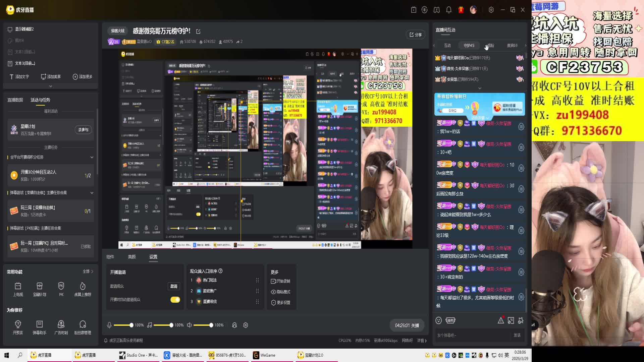Toggle visibility of 显示器捕捉2 source
Image resolution: width=644 pixels, height=362 pixels.
point(10,29)
